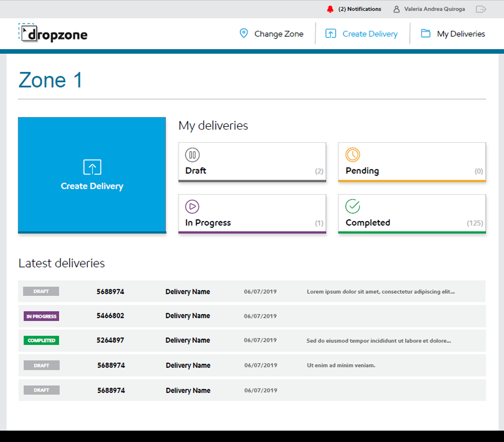Open the Draft deliveries card showing (2)
Image resolution: width=504 pixels, height=442 pixels.
click(x=252, y=162)
